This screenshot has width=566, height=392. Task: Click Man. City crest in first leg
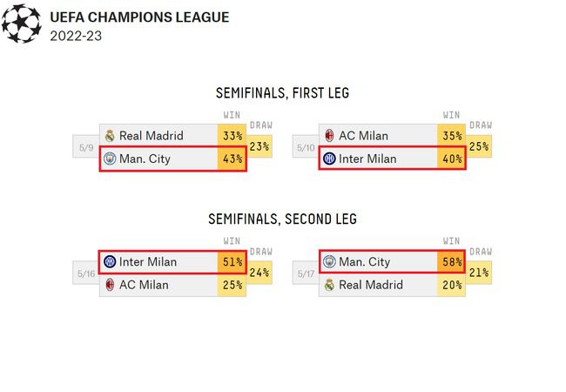click(x=110, y=159)
